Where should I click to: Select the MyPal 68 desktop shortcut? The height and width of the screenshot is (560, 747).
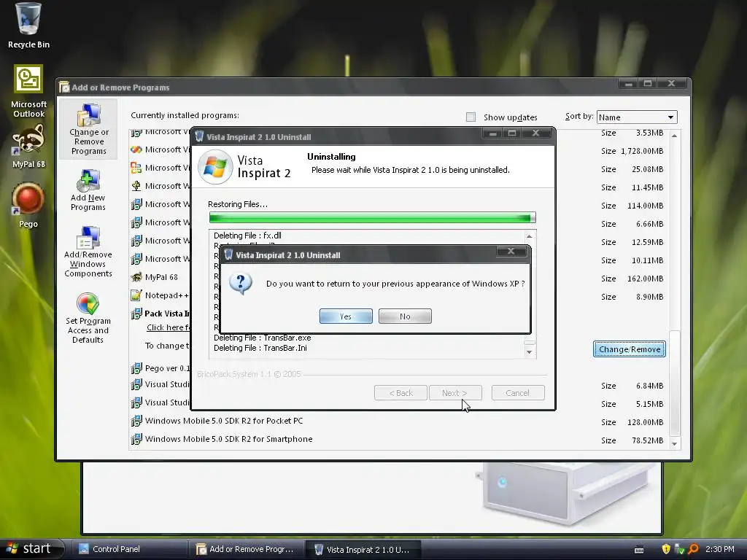[28, 147]
